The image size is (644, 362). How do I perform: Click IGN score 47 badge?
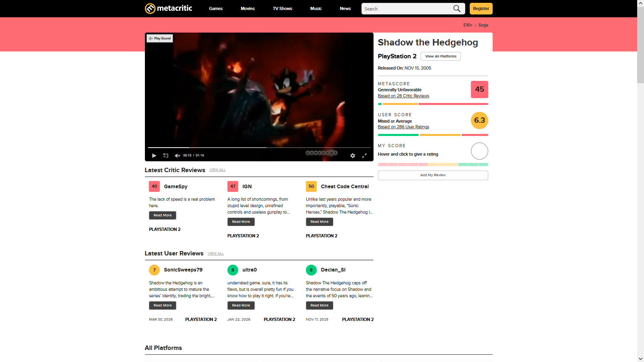point(233,187)
